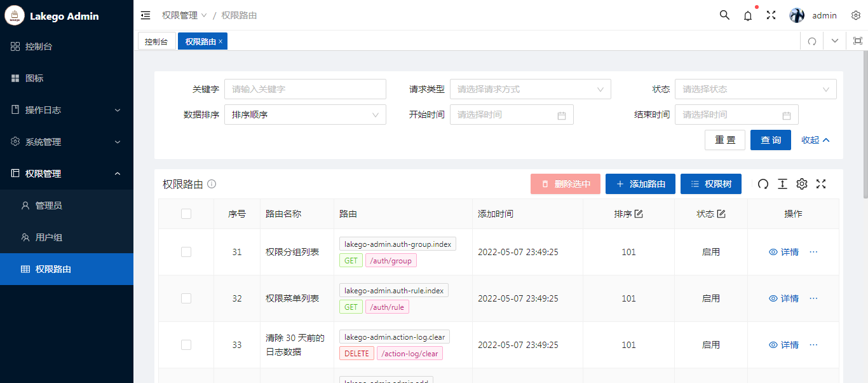Open the more actions ellipsis for row 33
Image resolution: width=868 pixels, height=383 pixels.
tap(813, 345)
